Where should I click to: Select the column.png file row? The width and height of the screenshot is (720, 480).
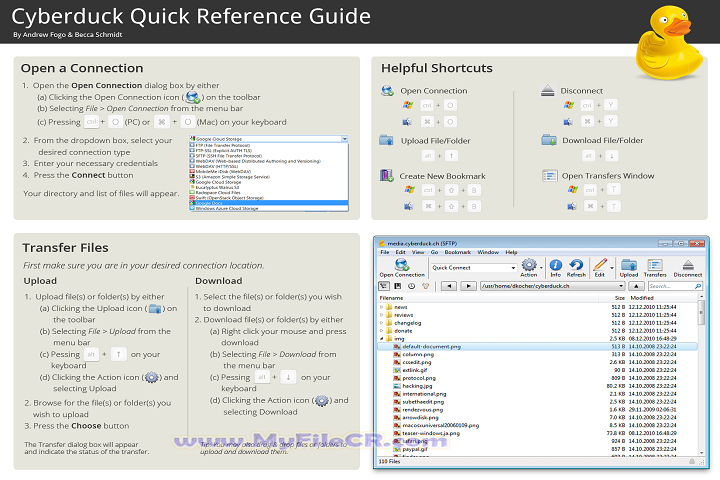point(537,355)
